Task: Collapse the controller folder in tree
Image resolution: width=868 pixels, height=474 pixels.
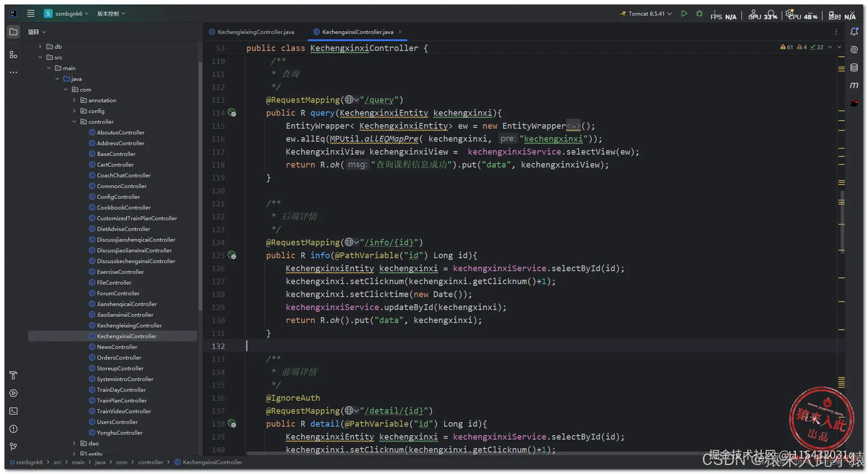Action: (74, 122)
